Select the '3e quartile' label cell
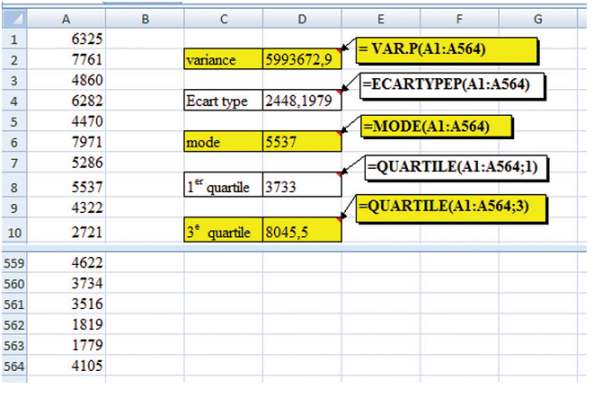The width and height of the screenshot is (594, 397). click(x=224, y=230)
